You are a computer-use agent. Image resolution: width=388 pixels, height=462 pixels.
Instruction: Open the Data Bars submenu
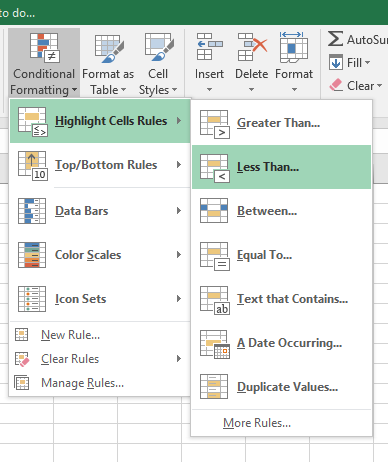point(100,211)
